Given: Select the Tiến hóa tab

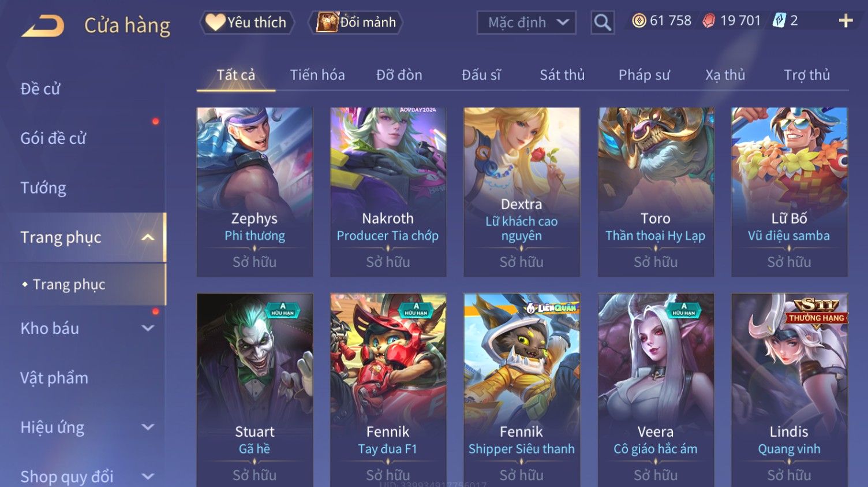Looking at the screenshot, I should 317,75.
